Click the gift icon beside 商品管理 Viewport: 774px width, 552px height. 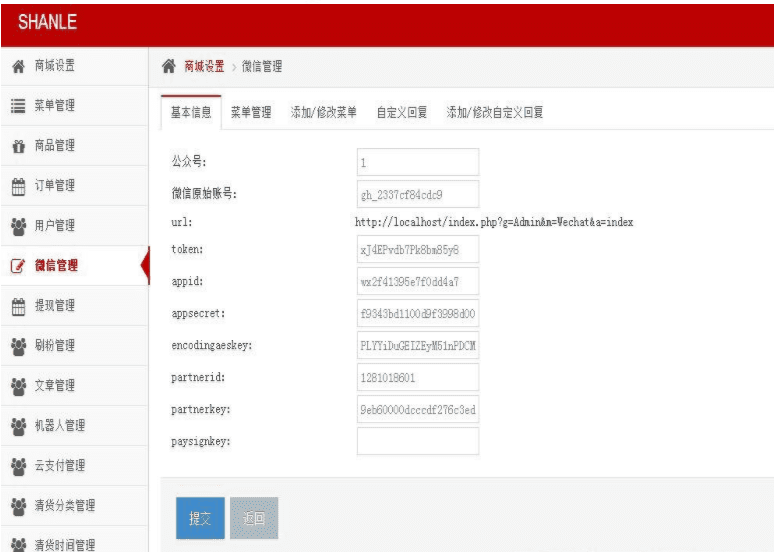[x=18, y=146]
